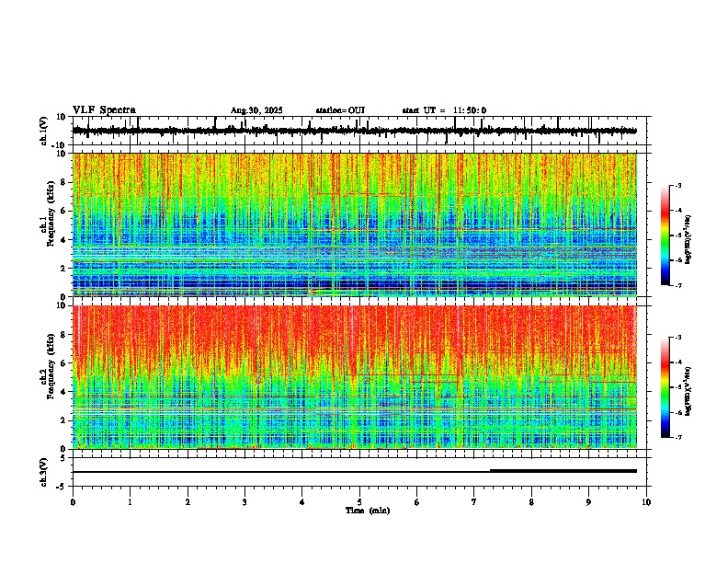
Task: Click the "2" kHz tick on ch.2 spectrogram
Action: click(x=63, y=420)
